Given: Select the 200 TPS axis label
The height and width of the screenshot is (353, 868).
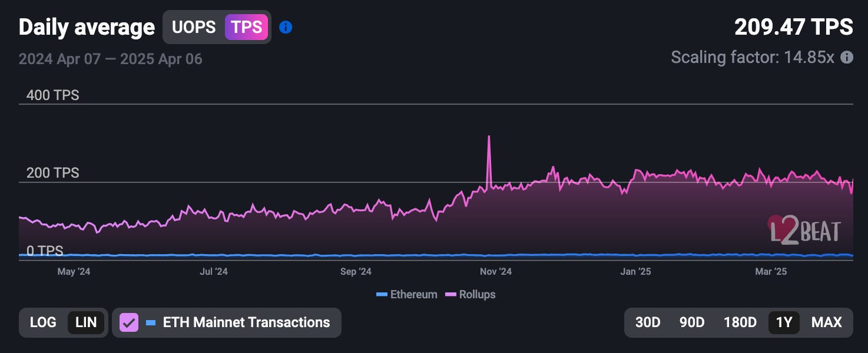Looking at the screenshot, I should click(x=52, y=173).
